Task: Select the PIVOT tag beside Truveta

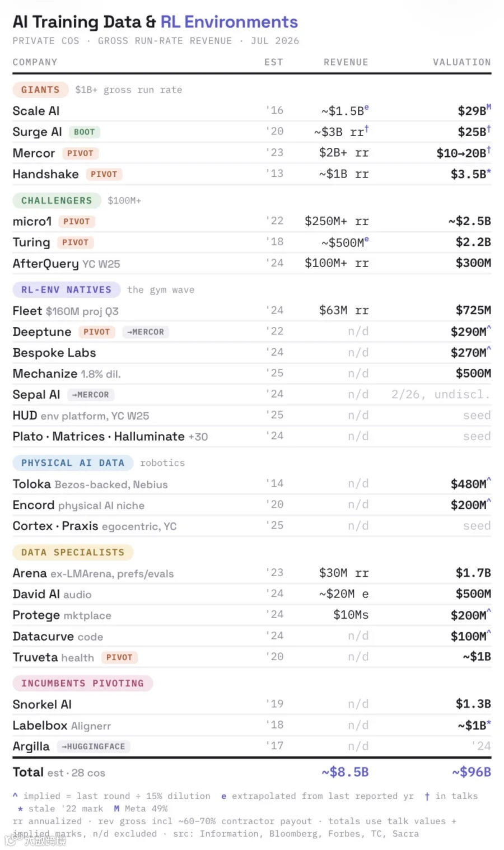Action: pos(119,657)
